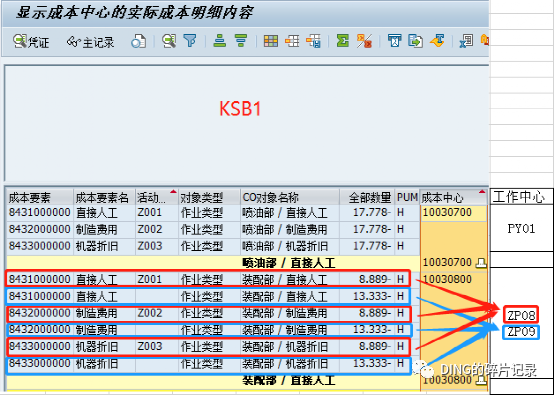Click the 对象类型 column header
The image size is (554, 395).
click(209, 197)
